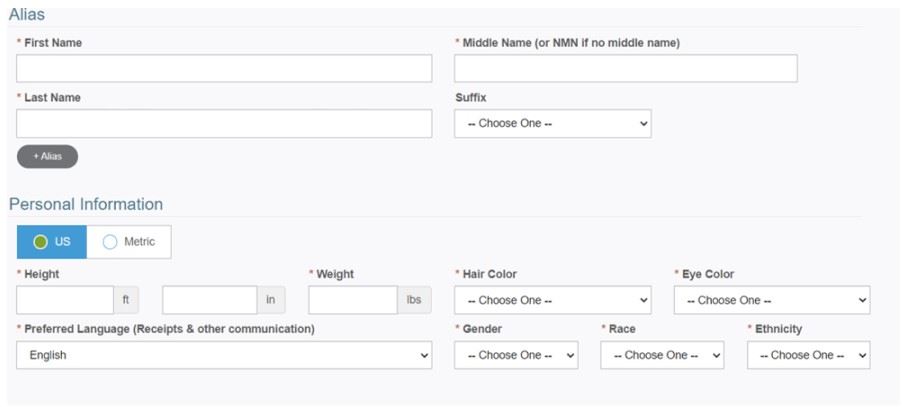Focus the alias Last Name field
Image resolution: width=902 pixels, height=407 pixels.
(x=224, y=124)
